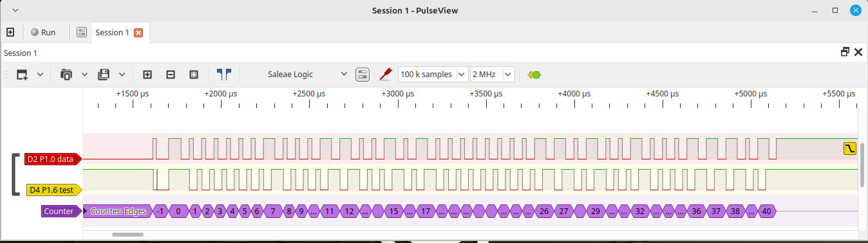Maximize the PulseView window
Viewport: 868px width, 243px height.
coord(835,10)
